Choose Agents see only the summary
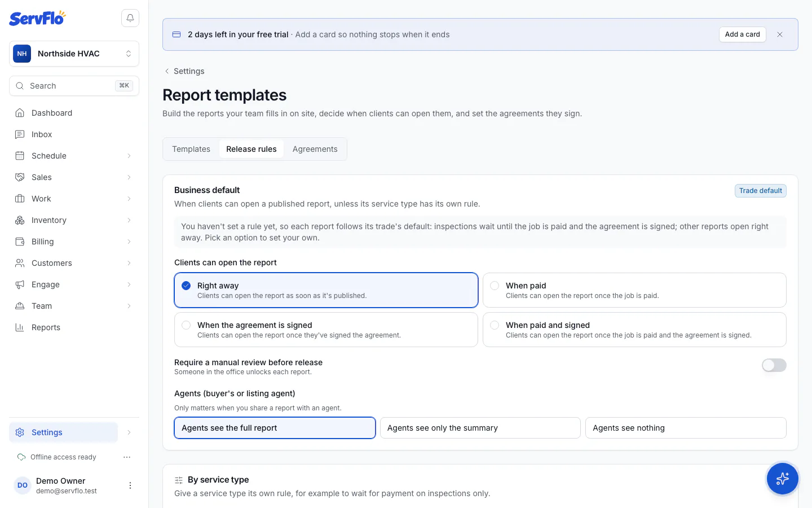The image size is (812, 508). click(x=480, y=428)
